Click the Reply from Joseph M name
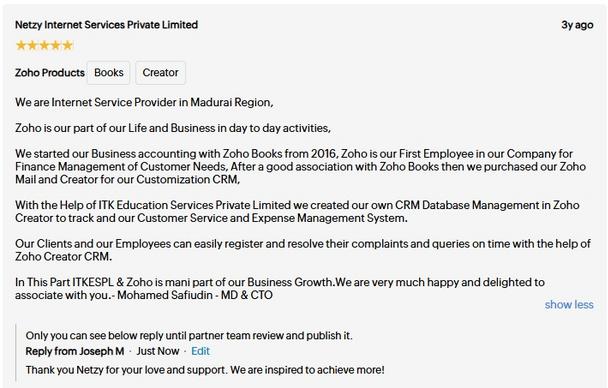The width and height of the screenshot is (608, 388). (x=75, y=351)
